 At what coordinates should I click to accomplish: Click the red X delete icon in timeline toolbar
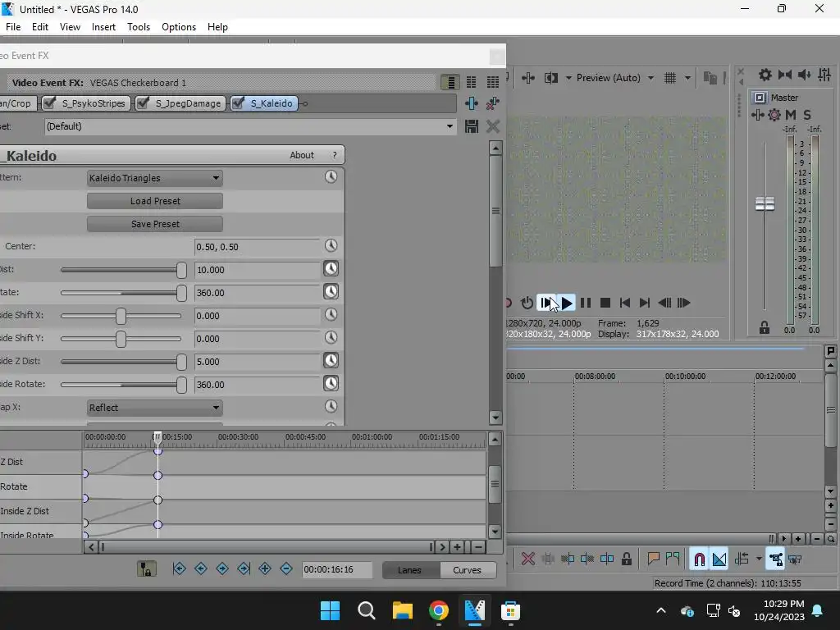pos(527,559)
